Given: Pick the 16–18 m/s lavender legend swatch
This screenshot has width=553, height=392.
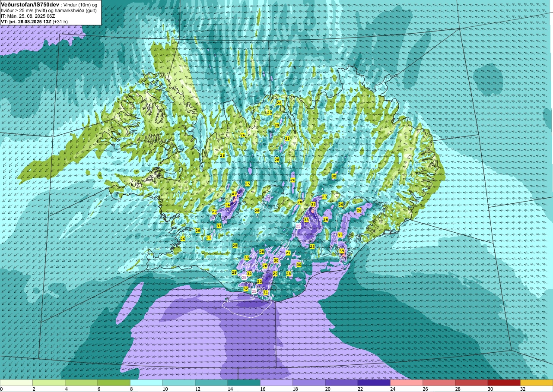Looking at the screenshot, I should tap(276, 383).
